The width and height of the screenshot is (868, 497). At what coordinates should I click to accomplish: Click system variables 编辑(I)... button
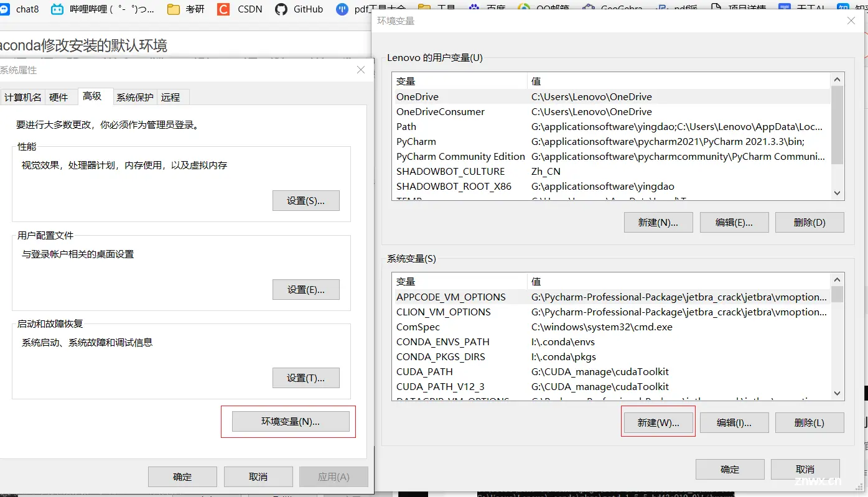[734, 422]
